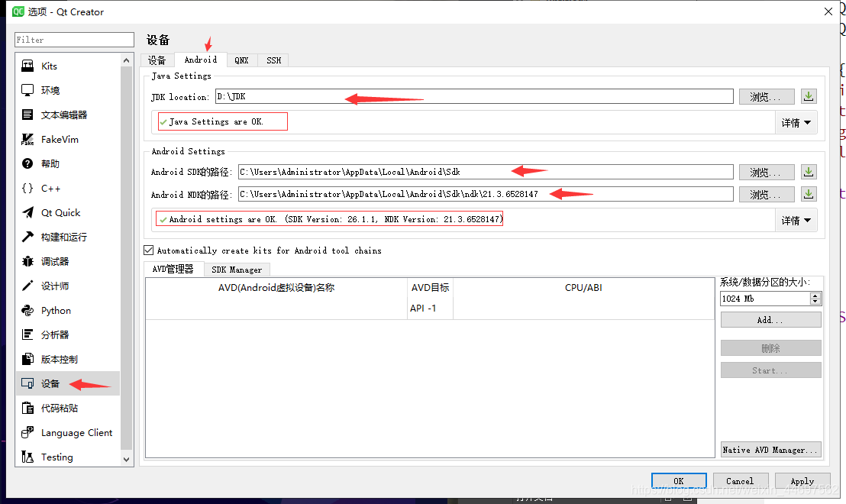Open the 调试器 bug icon

tap(27, 261)
